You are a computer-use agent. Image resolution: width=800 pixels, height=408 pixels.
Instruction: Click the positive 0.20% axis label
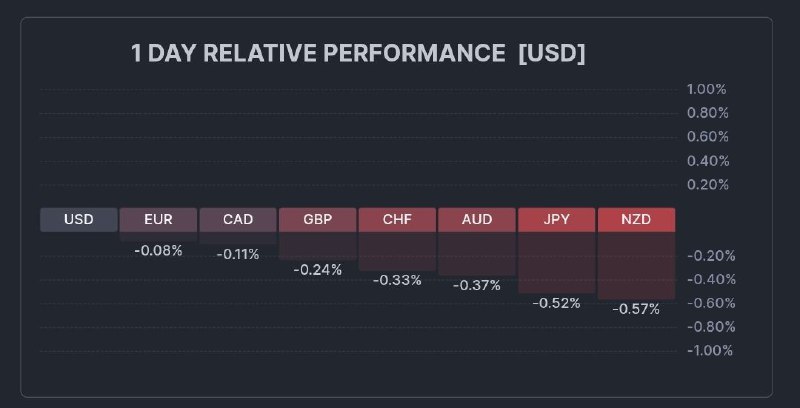point(707,185)
